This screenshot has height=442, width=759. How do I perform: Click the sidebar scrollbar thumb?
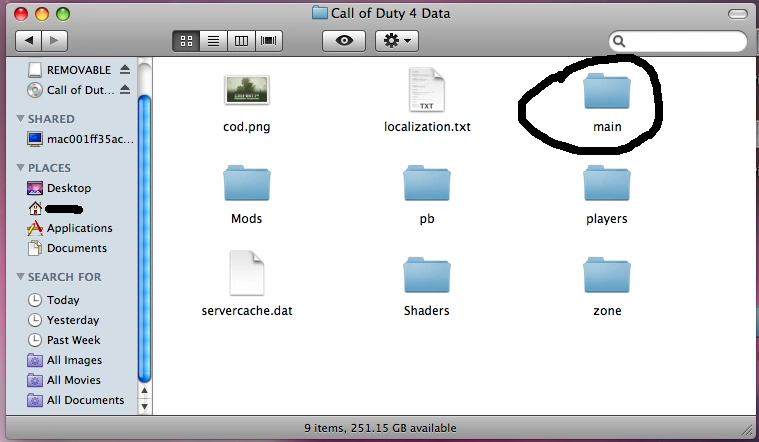pyautogui.click(x=144, y=239)
